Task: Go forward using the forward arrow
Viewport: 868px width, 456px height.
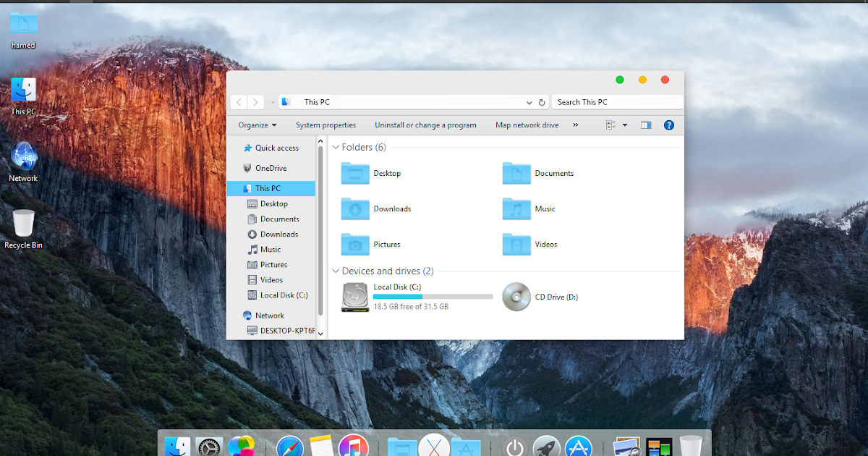Action: 255,103
